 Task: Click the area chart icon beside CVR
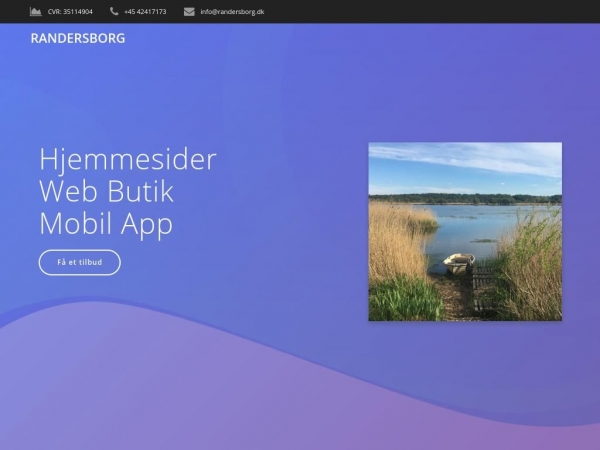36,12
